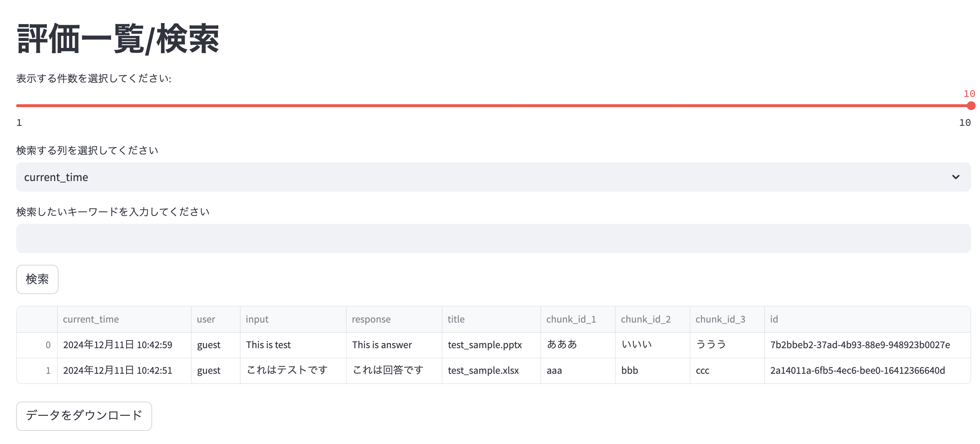Screen dimensions: 980x444
Task: Open the current_time column dropdown
Action: [493, 177]
